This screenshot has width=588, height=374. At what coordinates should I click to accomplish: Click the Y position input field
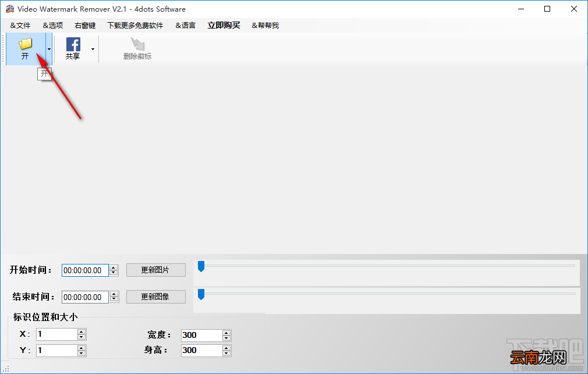pos(56,351)
